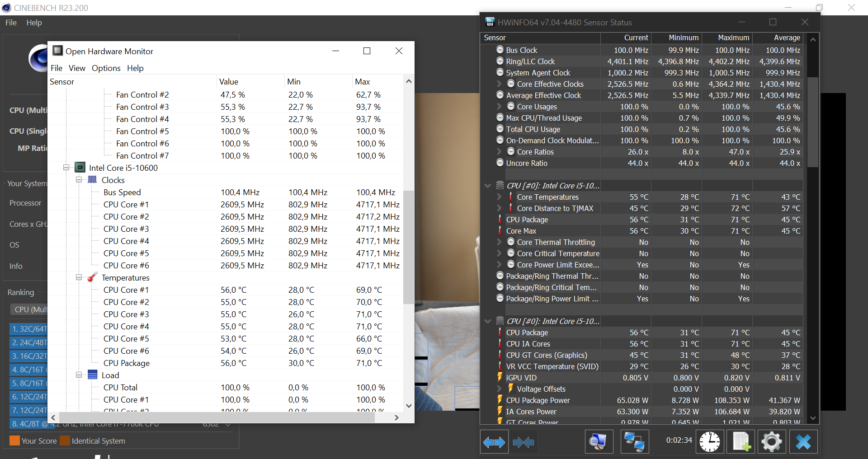Image resolution: width=868 pixels, height=459 pixels.
Task: Click Max column header in Hardware Monitor
Action: click(377, 81)
